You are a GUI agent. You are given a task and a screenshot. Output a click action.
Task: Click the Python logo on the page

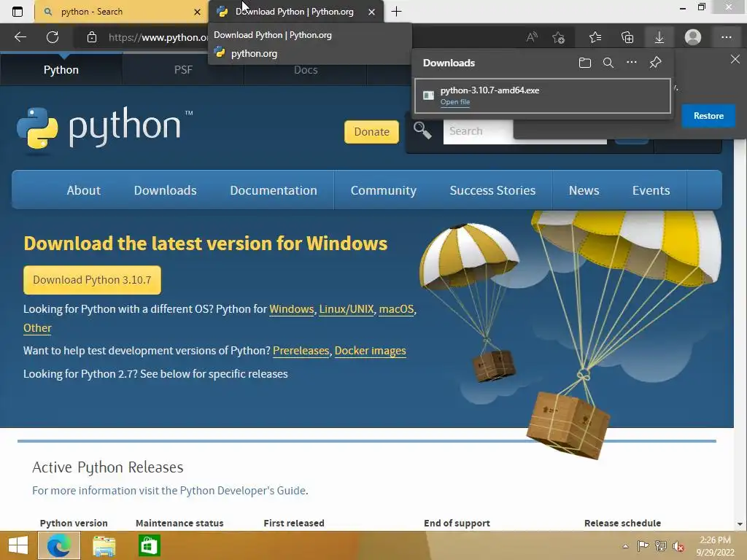pos(104,129)
